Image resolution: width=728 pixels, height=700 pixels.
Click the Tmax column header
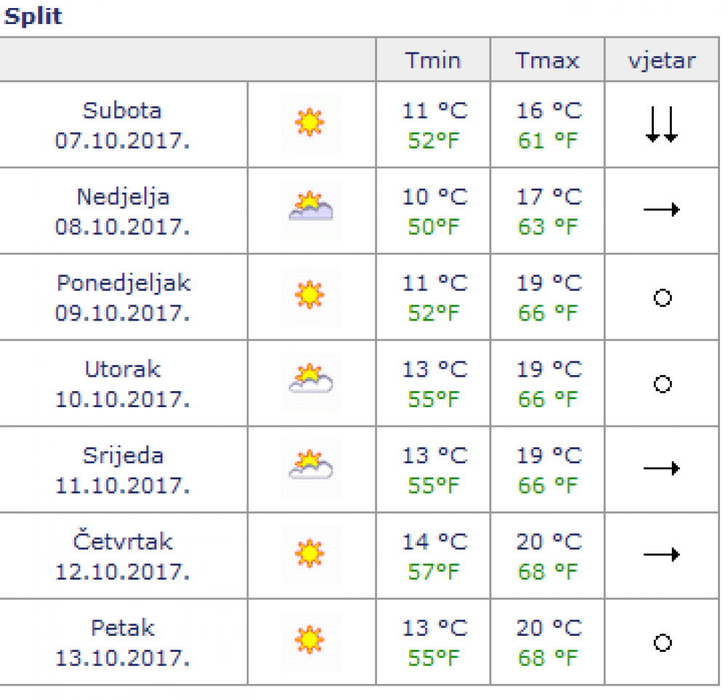coord(547,60)
